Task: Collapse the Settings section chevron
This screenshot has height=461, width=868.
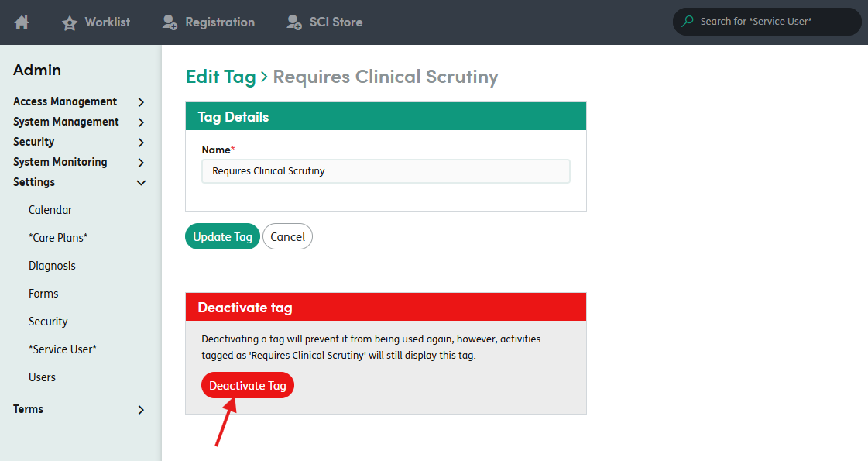Action: [141, 182]
